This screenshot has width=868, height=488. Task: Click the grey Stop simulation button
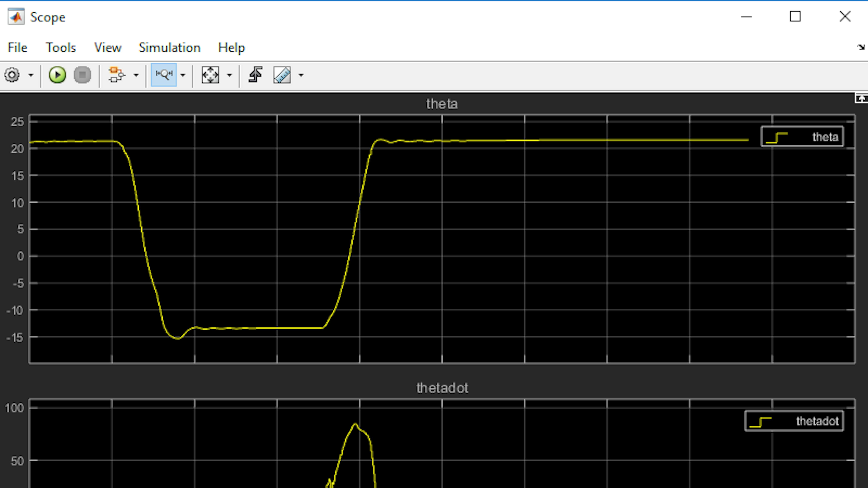(x=83, y=75)
